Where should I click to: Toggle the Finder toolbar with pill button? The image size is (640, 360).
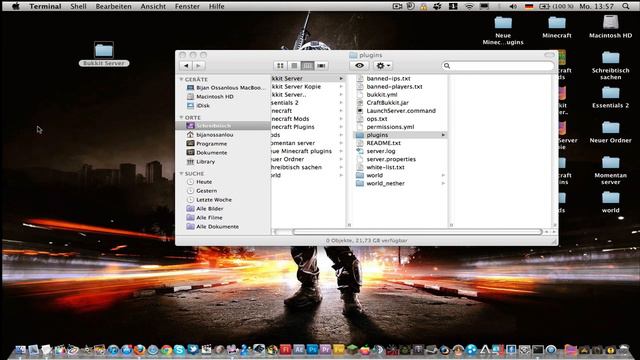tap(549, 55)
